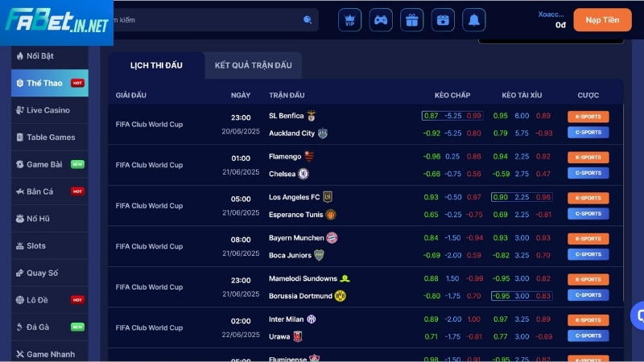Click the Kèo Chấp column header
The height and width of the screenshot is (362, 644).
click(x=452, y=95)
